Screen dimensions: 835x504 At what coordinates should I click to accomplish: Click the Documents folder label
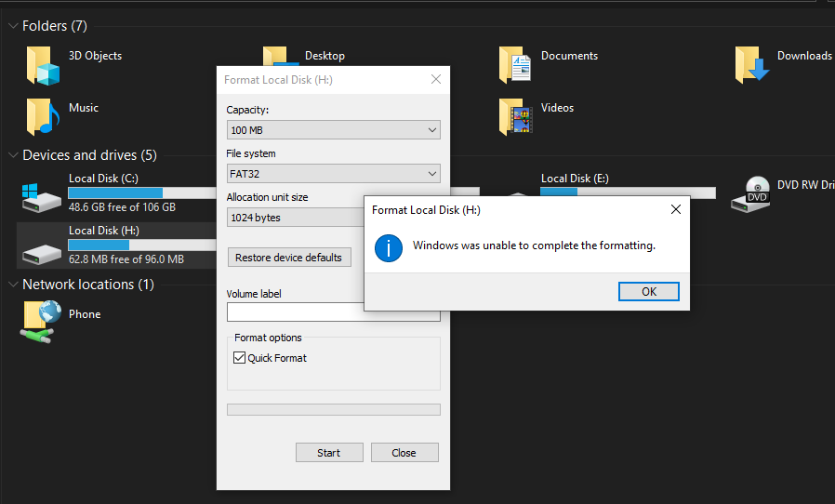pos(569,56)
